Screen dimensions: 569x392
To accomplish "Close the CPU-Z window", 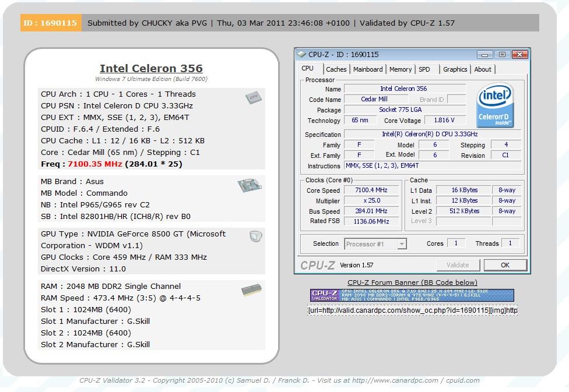I will pyautogui.click(x=519, y=55).
